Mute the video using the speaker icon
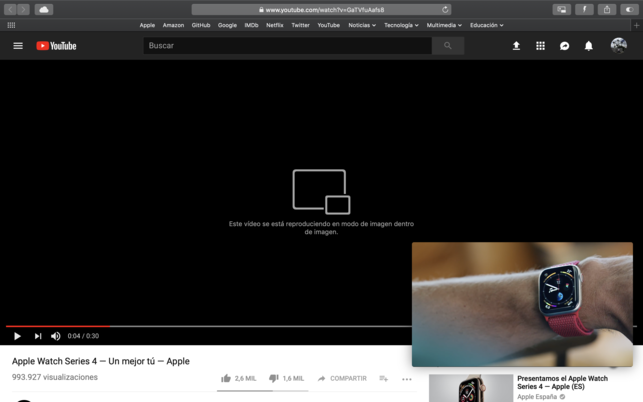The width and height of the screenshot is (643, 402). pyautogui.click(x=56, y=336)
